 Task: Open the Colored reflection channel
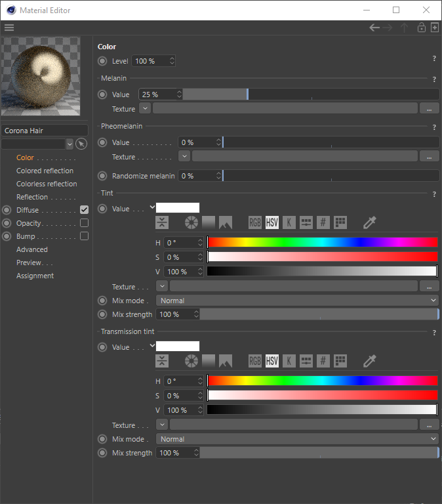pos(45,171)
